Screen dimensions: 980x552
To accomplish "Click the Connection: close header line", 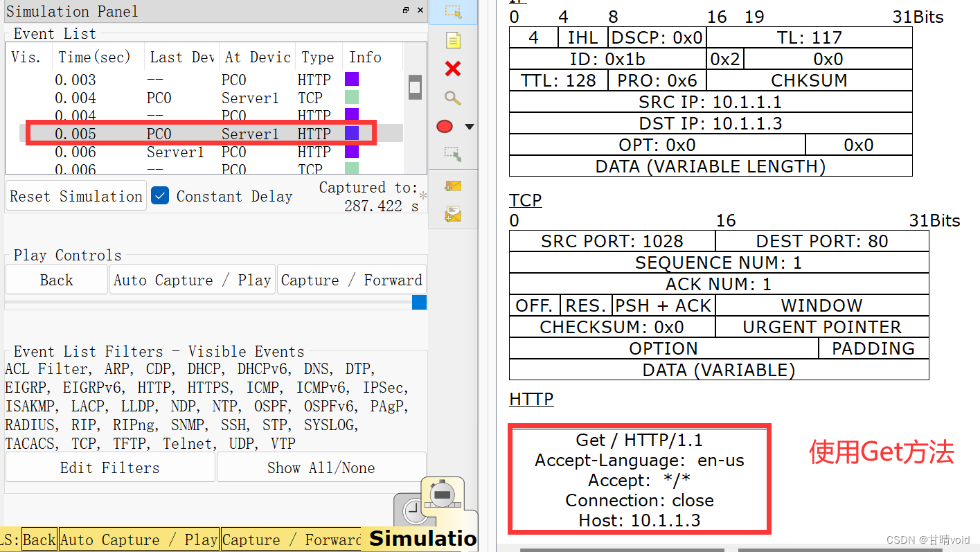I will 639,500.
